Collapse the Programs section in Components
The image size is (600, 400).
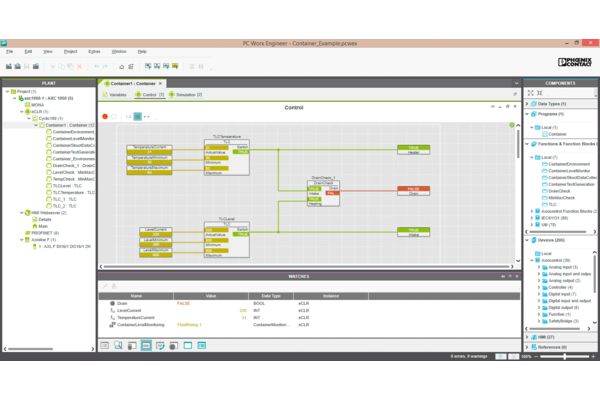pyautogui.click(x=527, y=114)
